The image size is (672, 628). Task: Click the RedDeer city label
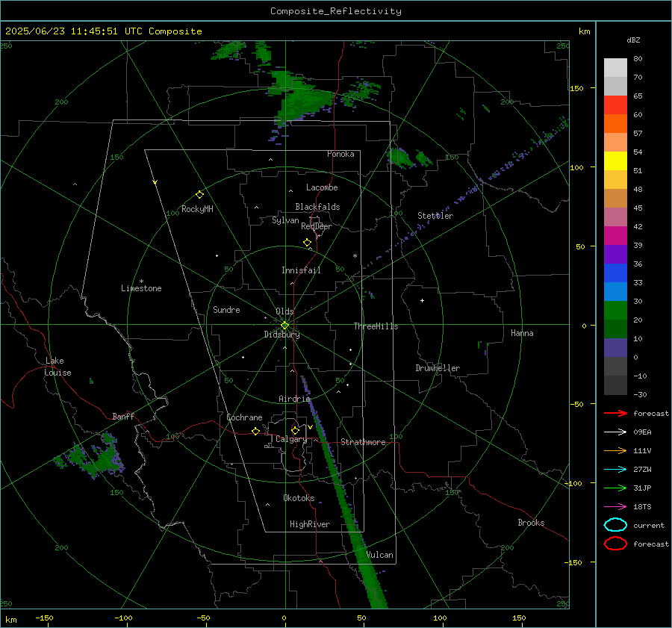(x=317, y=226)
